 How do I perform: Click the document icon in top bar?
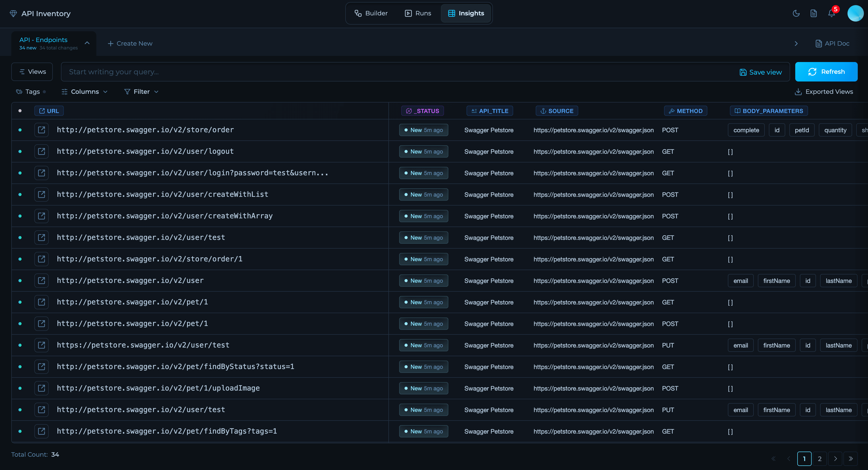813,14
